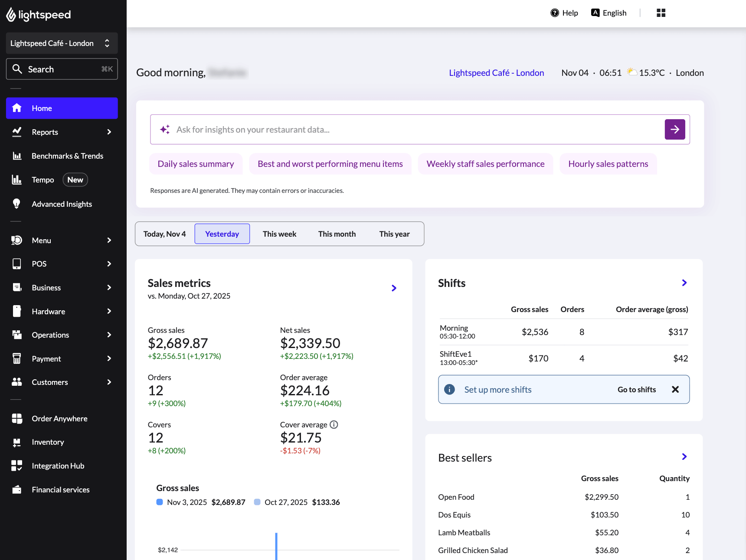The width and height of the screenshot is (746, 560).
Task: Select the Today, Nov 4 tab
Action: tap(164, 234)
